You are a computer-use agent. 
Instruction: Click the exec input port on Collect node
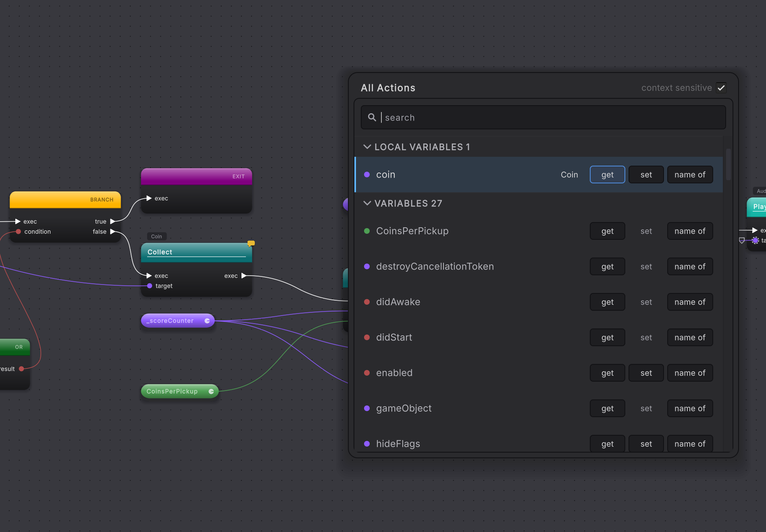point(149,276)
